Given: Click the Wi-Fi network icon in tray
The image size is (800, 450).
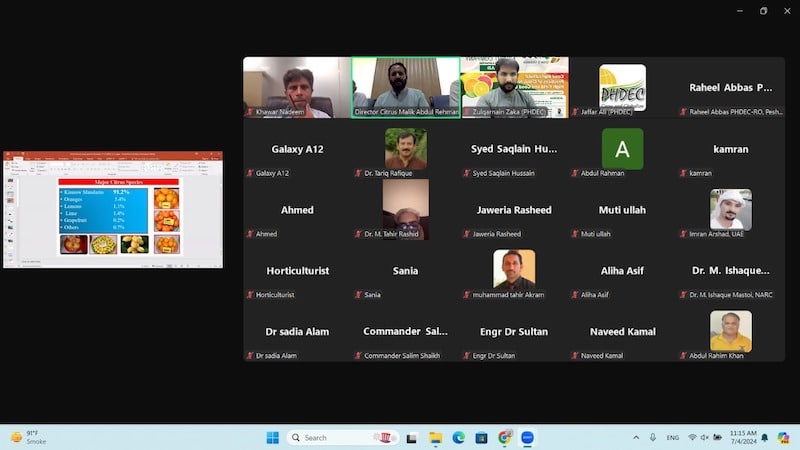Looking at the screenshot, I should click(x=692, y=438).
